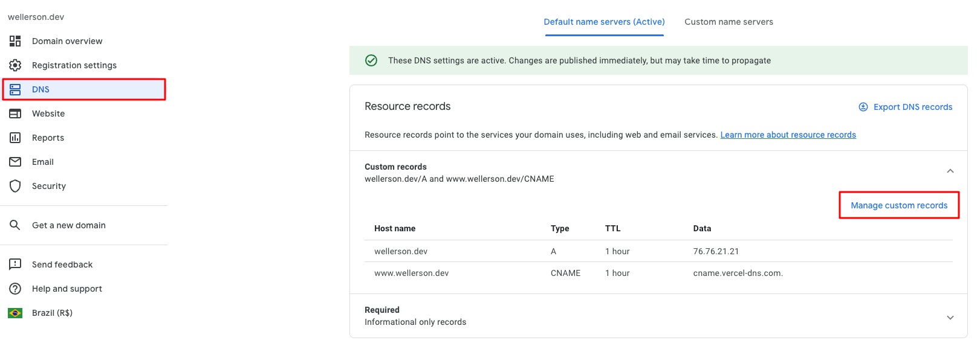
Task: Collapse the Custom records section chevron
Action: tap(950, 171)
